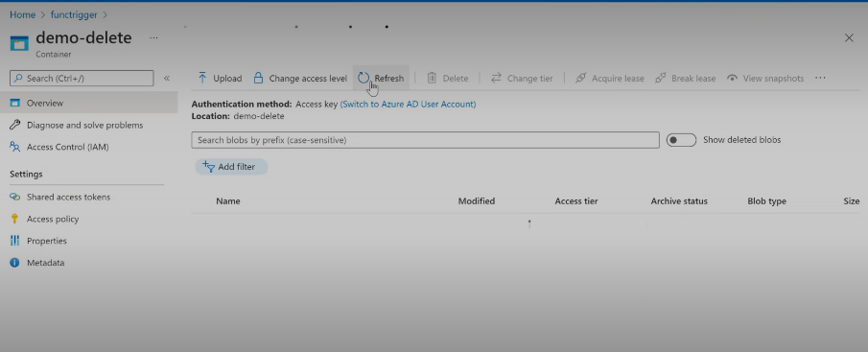Sort by Blob type column
This screenshot has width=868, height=352.
pyautogui.click(x=766, y=201)
